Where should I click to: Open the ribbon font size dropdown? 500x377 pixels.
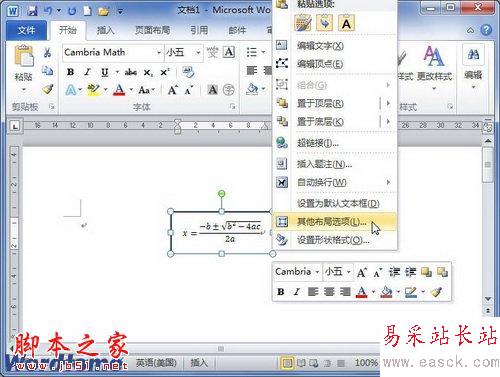[198, 53]
